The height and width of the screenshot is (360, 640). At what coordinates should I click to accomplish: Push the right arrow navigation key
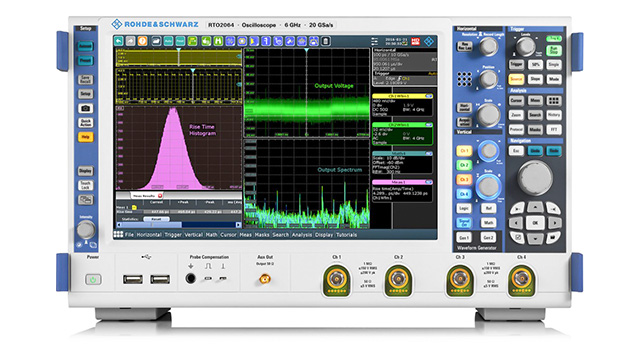[x=554, y=223]
